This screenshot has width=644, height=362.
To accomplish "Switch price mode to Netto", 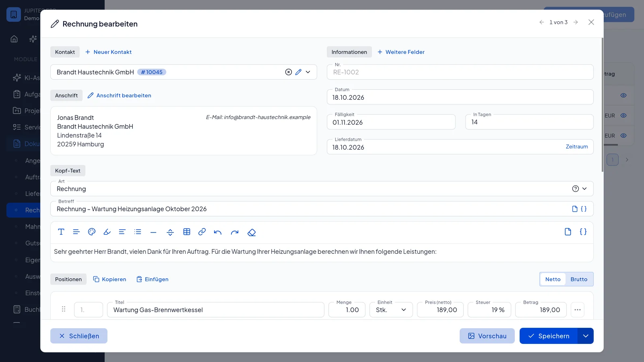I will (553, 279).
